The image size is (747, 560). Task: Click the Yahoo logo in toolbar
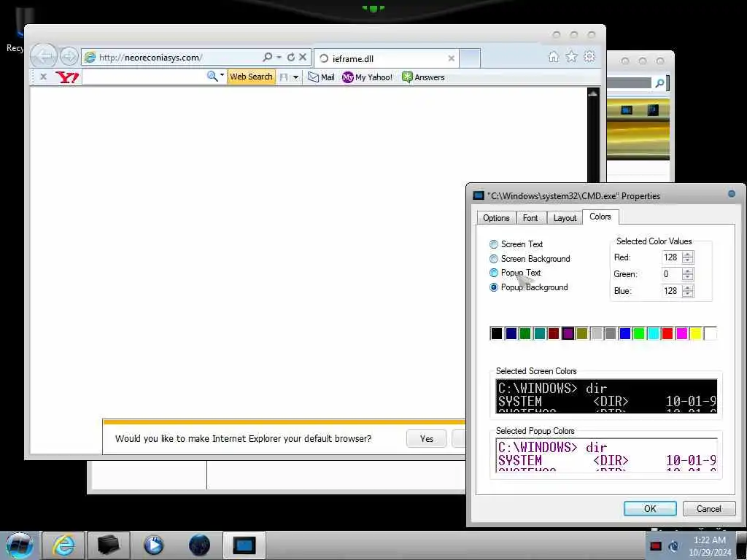66,77
